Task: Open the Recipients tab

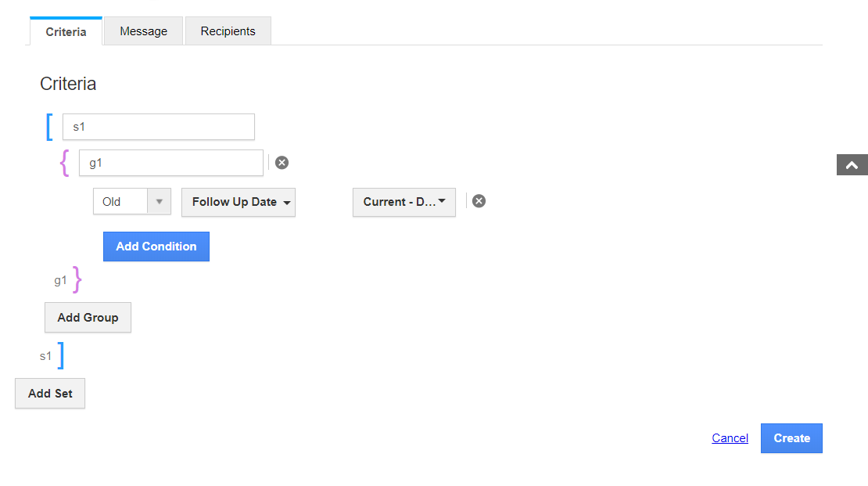Action: pos(228,31)
